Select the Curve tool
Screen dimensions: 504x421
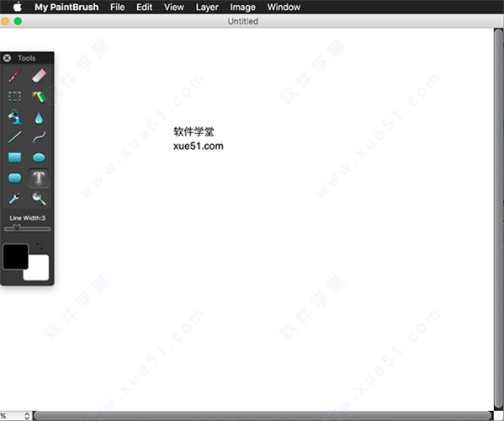39,137
